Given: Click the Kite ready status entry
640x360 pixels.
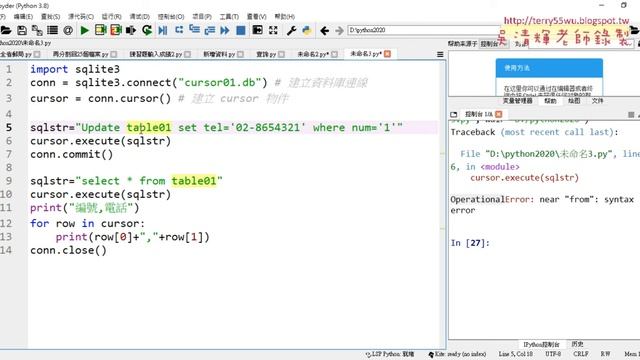Looking at the screenshot, I should (458, 354).
